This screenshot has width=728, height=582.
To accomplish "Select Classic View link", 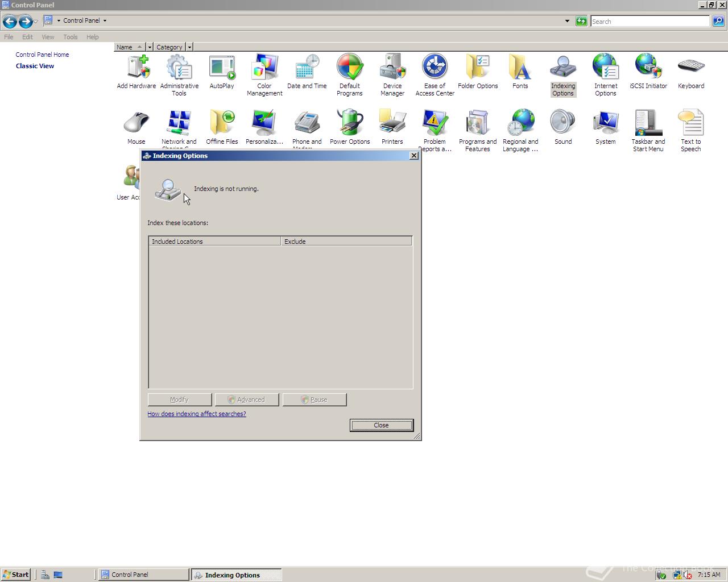I will (x=35, y=66).
